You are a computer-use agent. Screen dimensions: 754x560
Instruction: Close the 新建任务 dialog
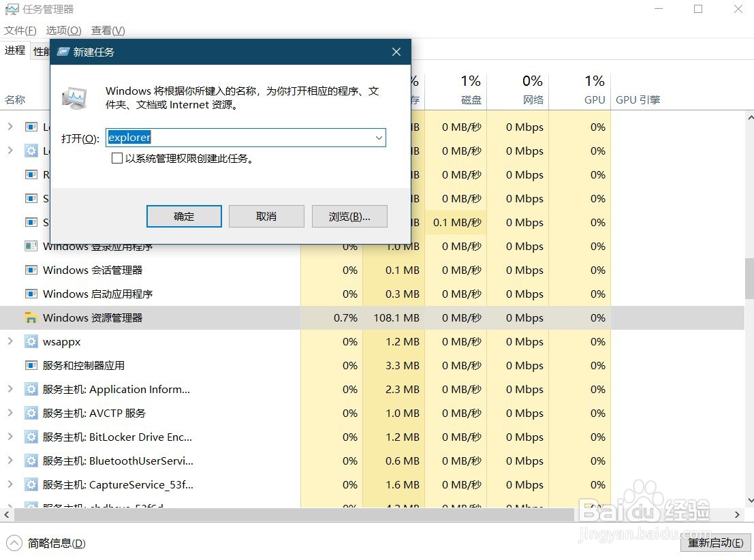pos(396,52)
